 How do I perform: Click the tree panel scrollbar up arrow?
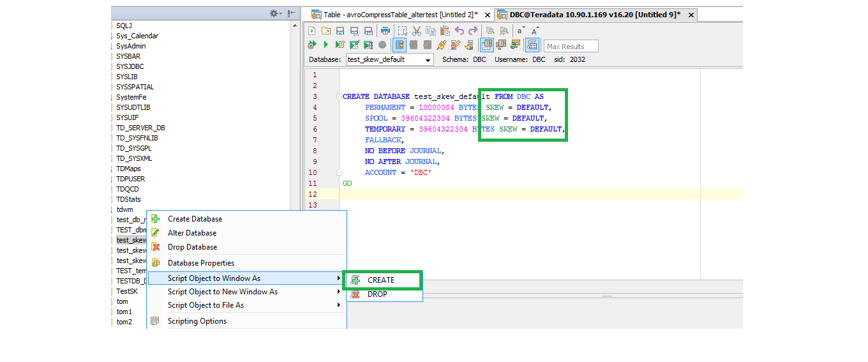point(295,26)
